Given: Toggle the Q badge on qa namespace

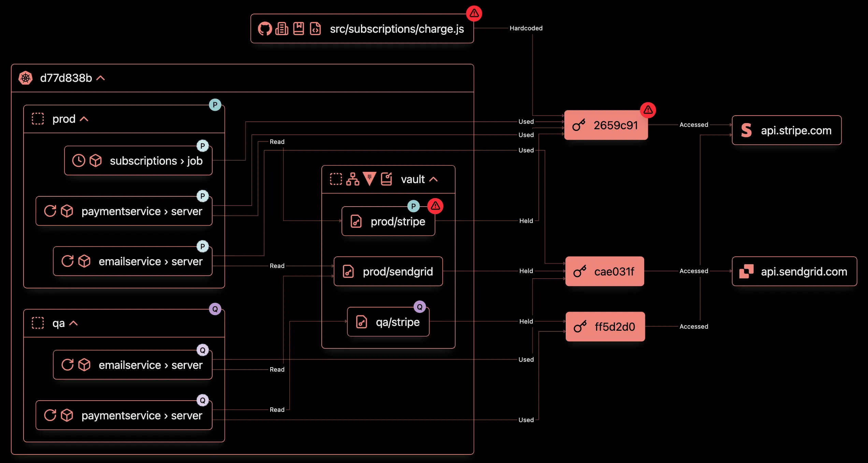Looking at the screenshot, I should [x=215, y=310].
